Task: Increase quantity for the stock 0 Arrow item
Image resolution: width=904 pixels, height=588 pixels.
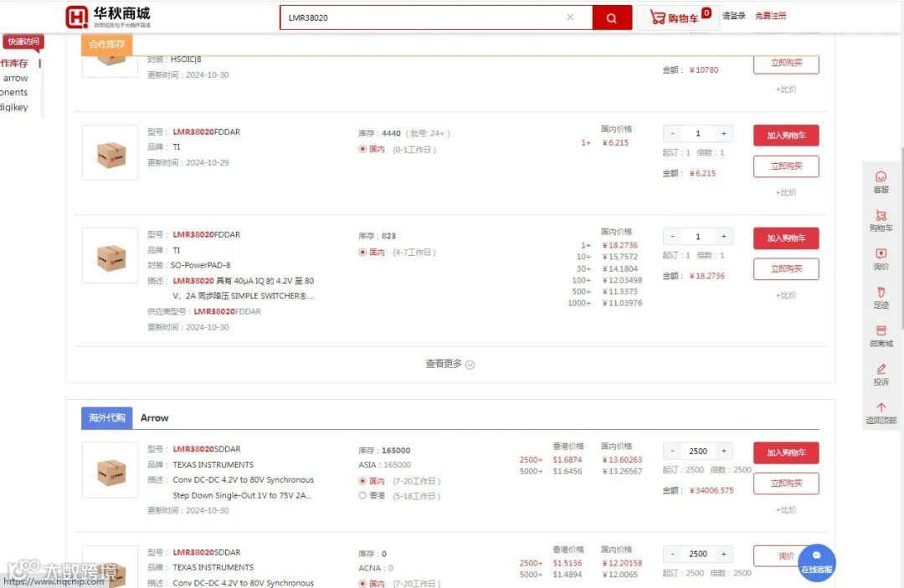Action: point(724,554)
